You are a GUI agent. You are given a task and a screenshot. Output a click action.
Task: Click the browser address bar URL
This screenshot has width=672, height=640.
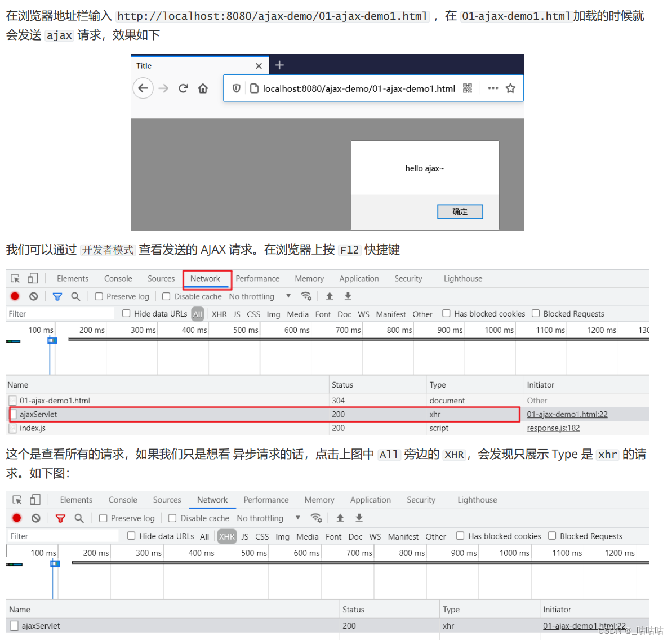[x=359, y=88]
